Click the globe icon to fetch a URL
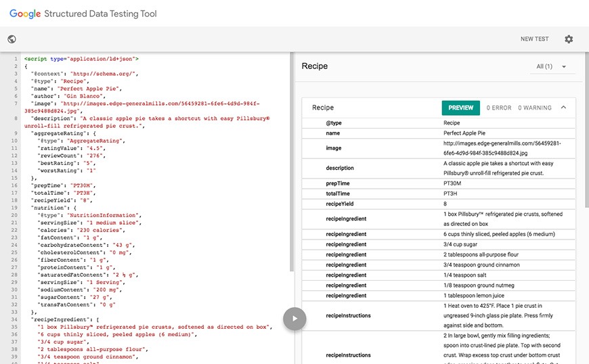589x364 pixels. click(12, 39)
